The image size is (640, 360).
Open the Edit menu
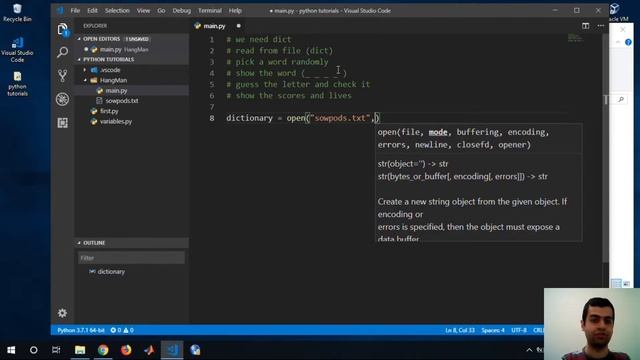click(92, 11)
